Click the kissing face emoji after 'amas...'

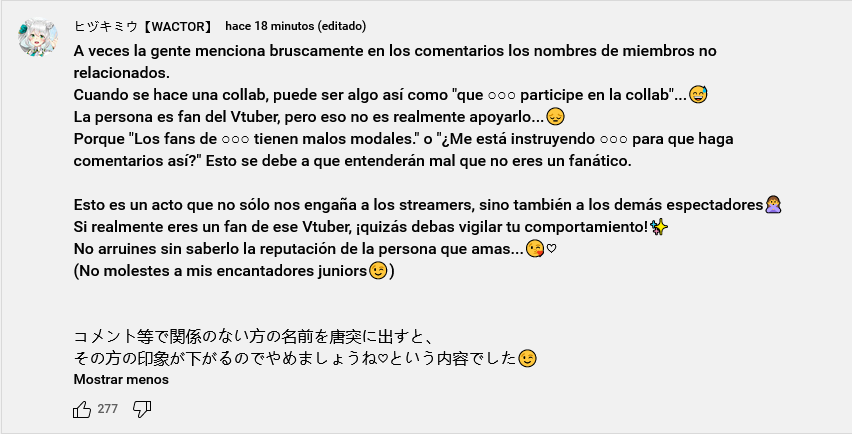[535, 249]
